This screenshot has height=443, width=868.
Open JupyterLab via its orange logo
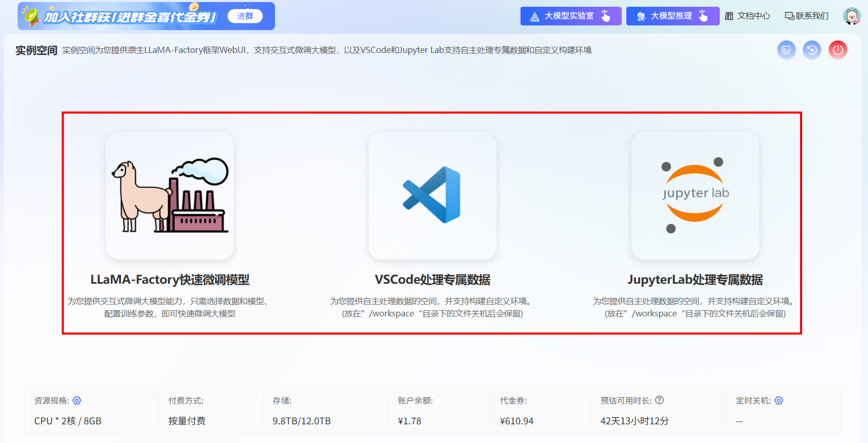click(x=695, y=196)
